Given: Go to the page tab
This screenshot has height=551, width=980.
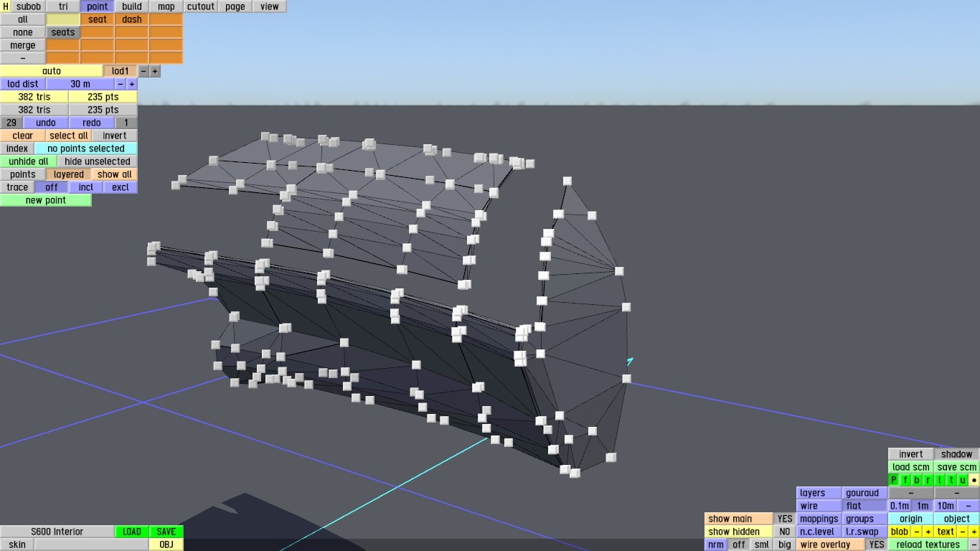Looking at the screenshot, I should pyautogui.click(x=235, y=6).
